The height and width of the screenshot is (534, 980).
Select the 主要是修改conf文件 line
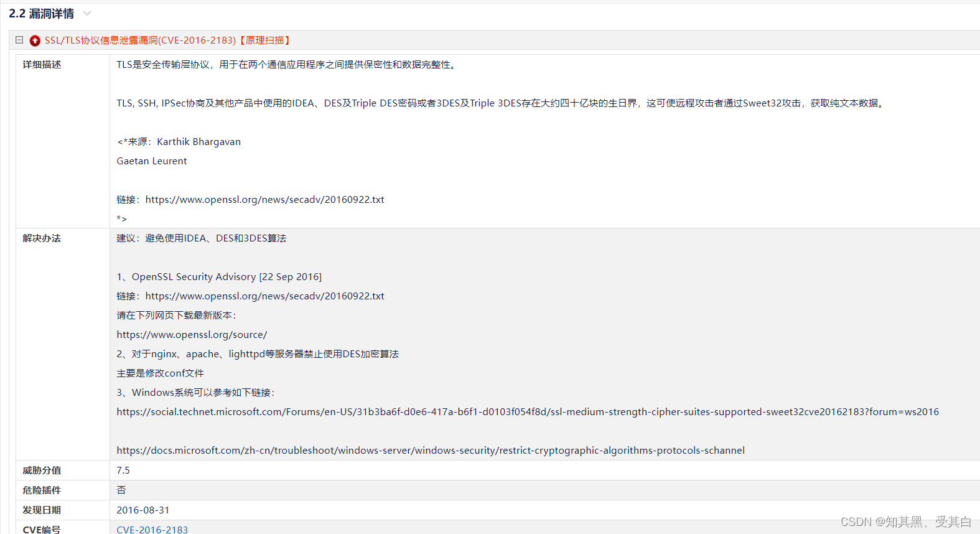(160, 373)
